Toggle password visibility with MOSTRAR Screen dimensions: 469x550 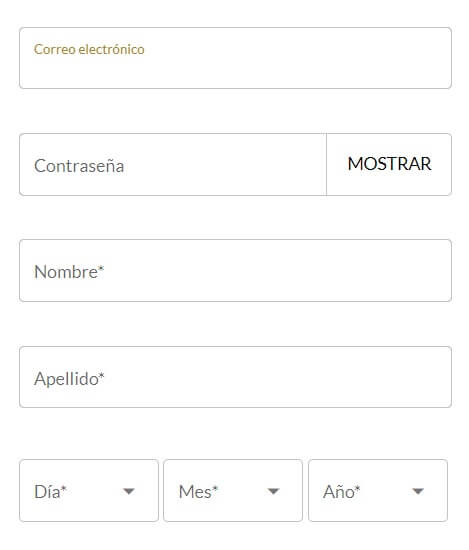389,164
